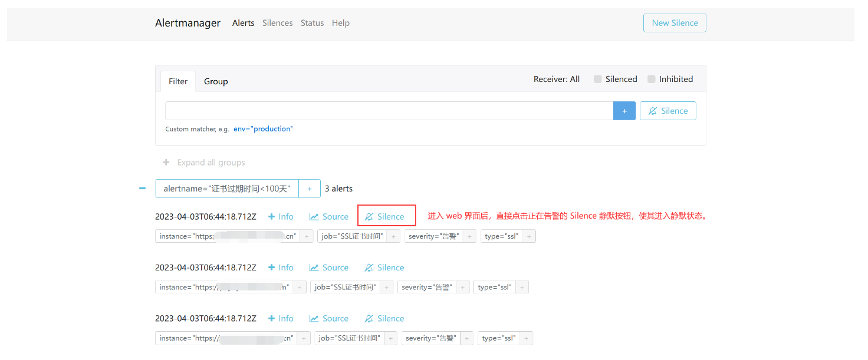
Task: Open the Help link in navbar
Action: 340,23
